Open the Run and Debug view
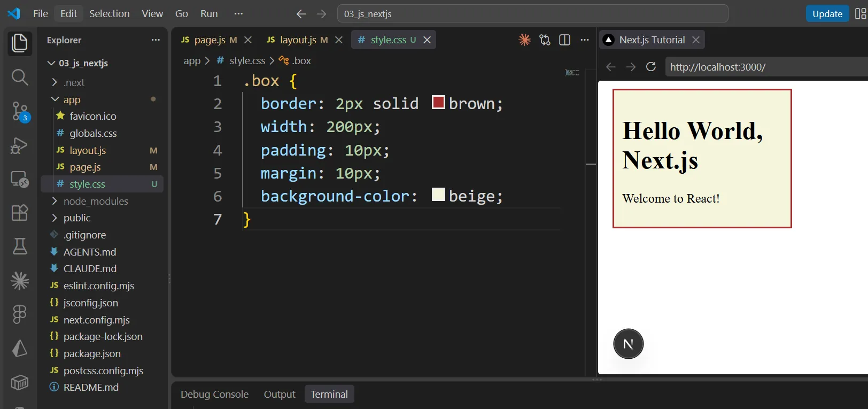The width and height of the screenshot is (868, 409). 19,145
